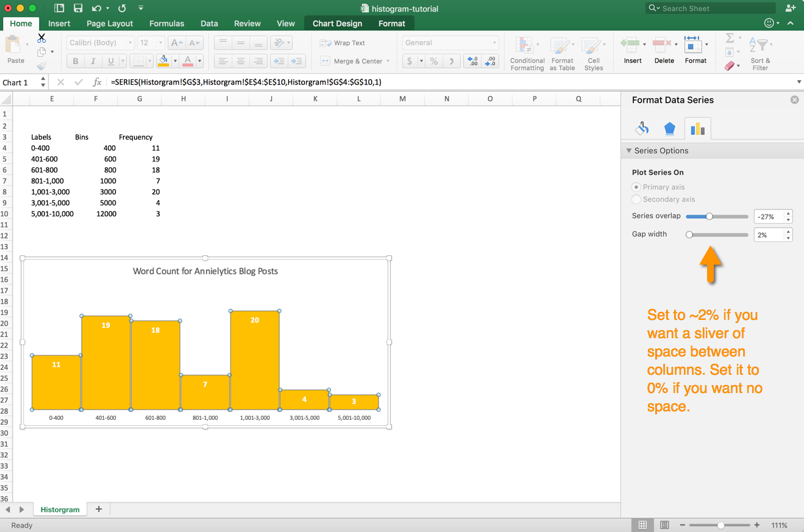Toggle percent style formatting
The image size is (804, 532).
click(x=434, y=61)
